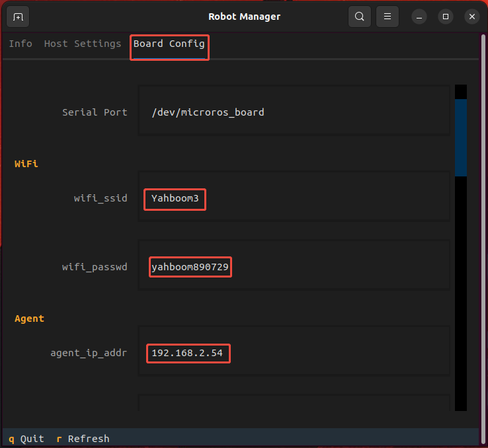Edit agent_ip_addr field showing 192.168.2.54
488x448 pixels.
294,351
